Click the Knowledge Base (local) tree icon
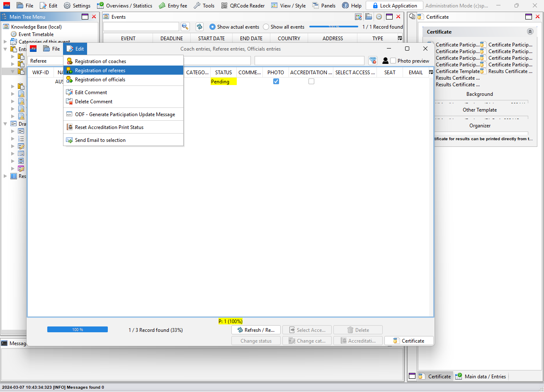 pos(6,27)
